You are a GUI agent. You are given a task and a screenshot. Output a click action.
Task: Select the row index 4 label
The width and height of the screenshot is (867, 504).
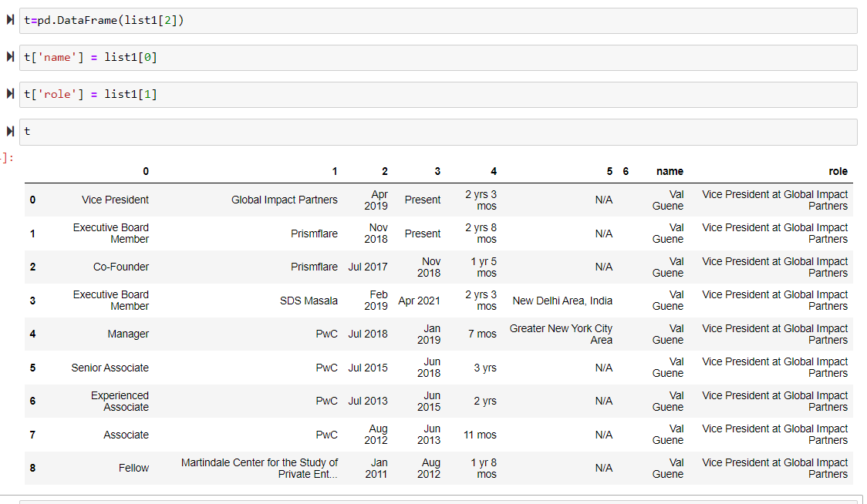pyautogui.click(x=32, y=334)
